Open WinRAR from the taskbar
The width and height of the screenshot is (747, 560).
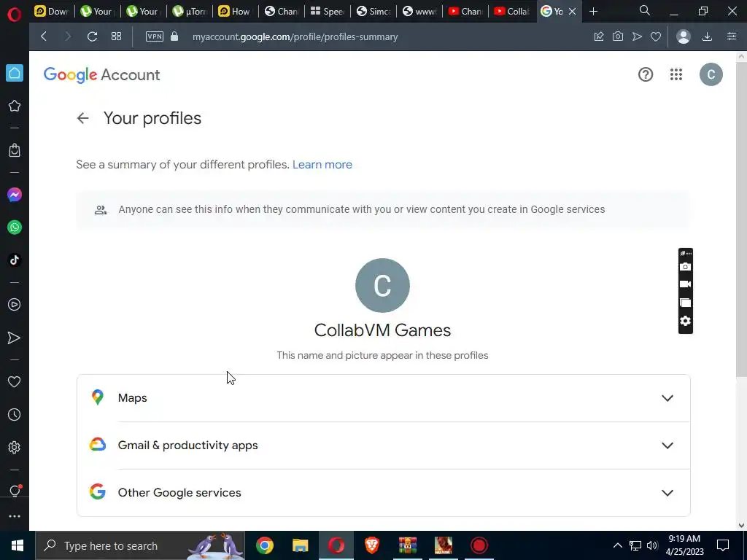pyautogui.click(x=408, y=545)
